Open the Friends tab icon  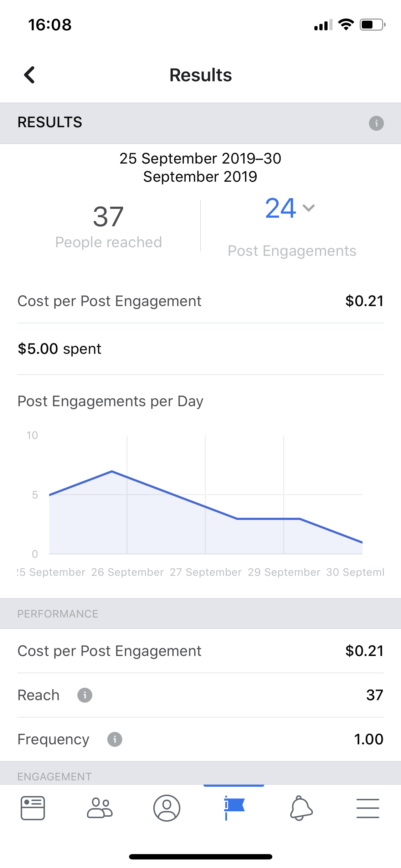(x=100, y=808)
